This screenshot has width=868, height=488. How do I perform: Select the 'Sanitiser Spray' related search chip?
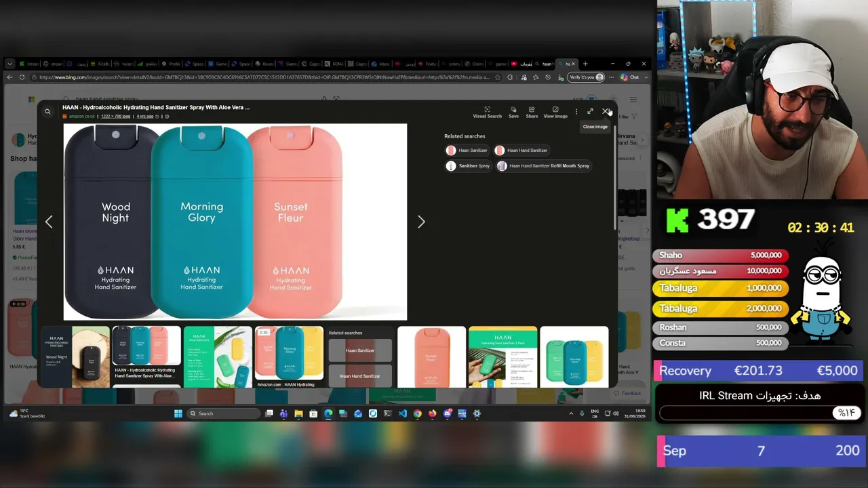click(468, 165)
